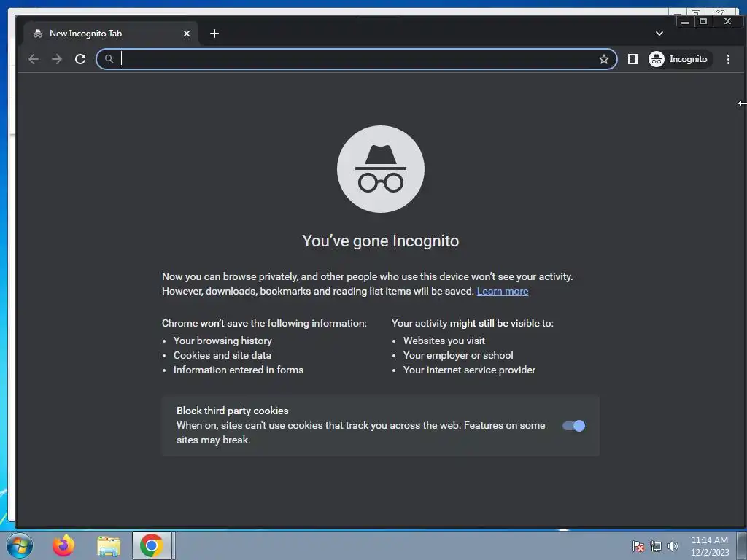Click the Incognito icon on the tab

tap(38, 34)
